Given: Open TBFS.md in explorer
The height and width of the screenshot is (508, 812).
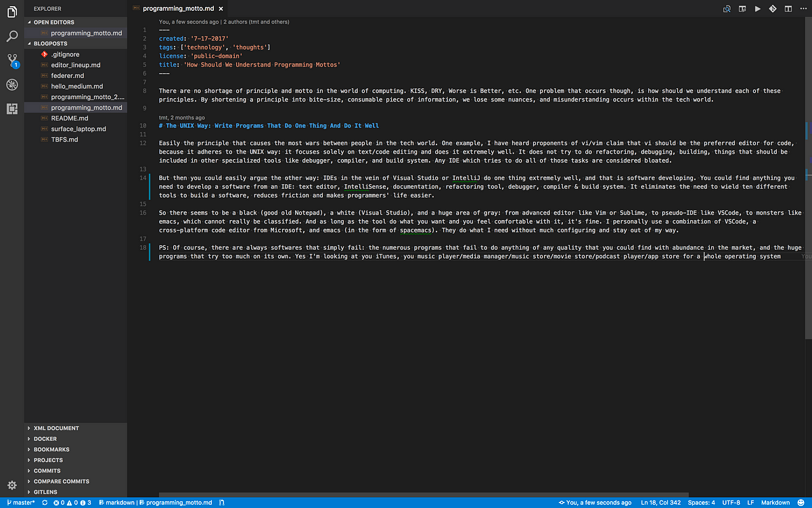Looking at the screenshot, I should click(x=76, y=140).
